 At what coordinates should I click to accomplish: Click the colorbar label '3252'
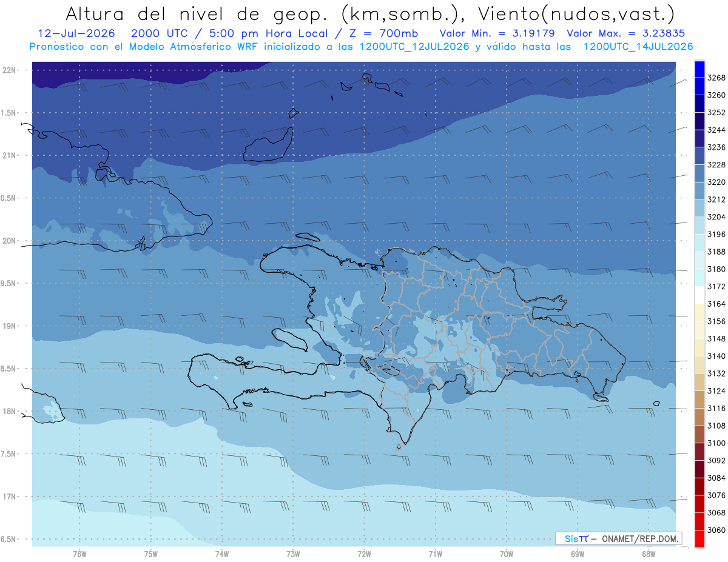(716, 113)
